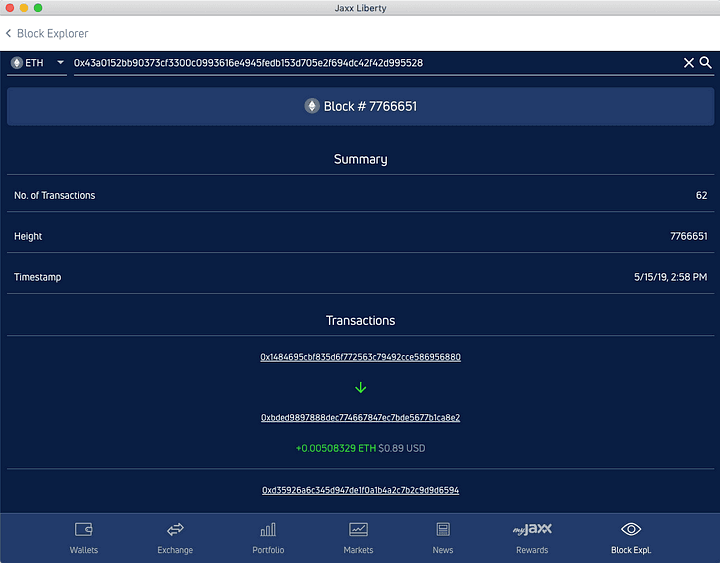The height and width of the screenshot is (563, 720).
Task: Clear the search field with the X icon
Action: point(688,63)
